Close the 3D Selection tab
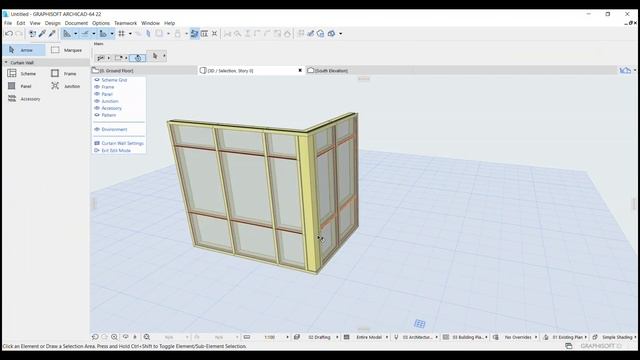The width and height of the screenshot is (640, 360). pos(300,71)
